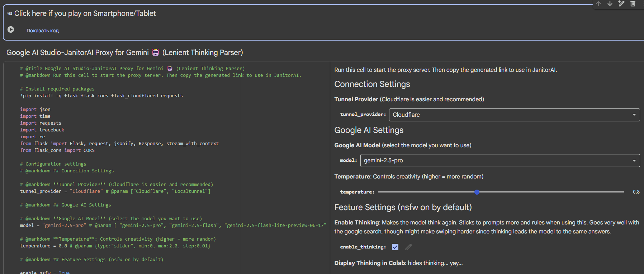The width and height of the screenshot is (644, 274).
Task: Toggle the enable_thinking checkbox
Action: pos(395,247)
